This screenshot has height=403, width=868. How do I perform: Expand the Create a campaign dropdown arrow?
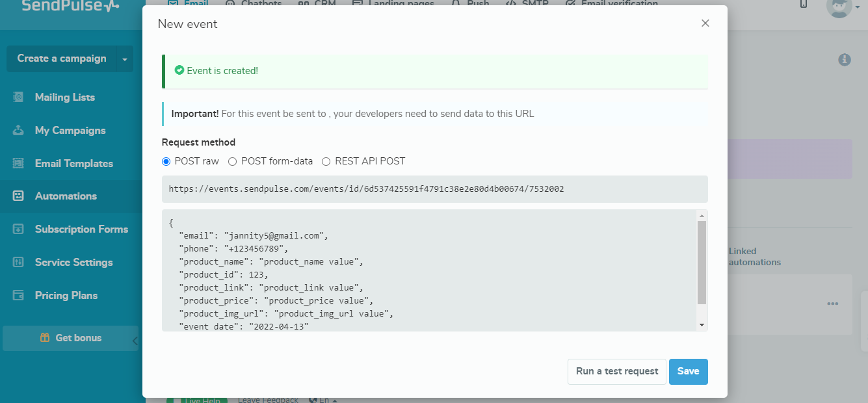124,58
